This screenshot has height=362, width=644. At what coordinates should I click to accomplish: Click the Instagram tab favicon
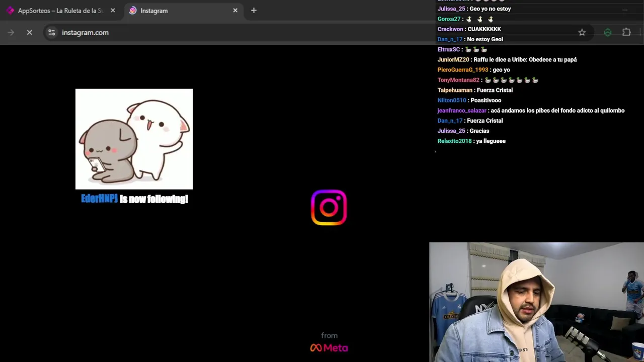[x=132, y=11]
